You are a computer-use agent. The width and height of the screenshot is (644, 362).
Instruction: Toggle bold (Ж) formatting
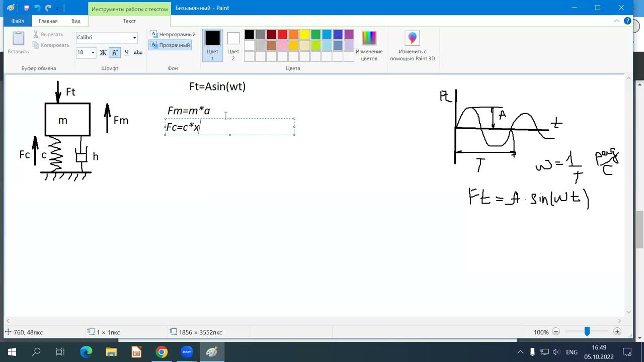103,52
